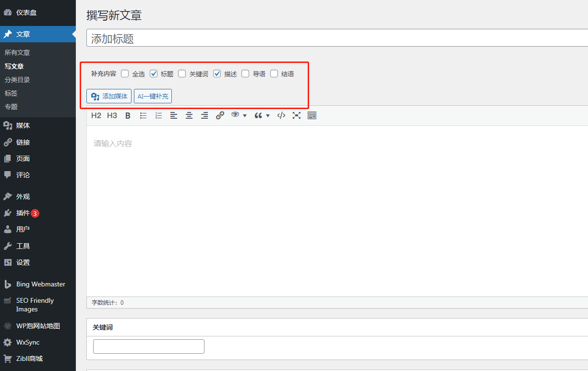Insert a bulleted list
This screenshot has width=588, height=371.
pyautogui.click(x=143, y=115)
